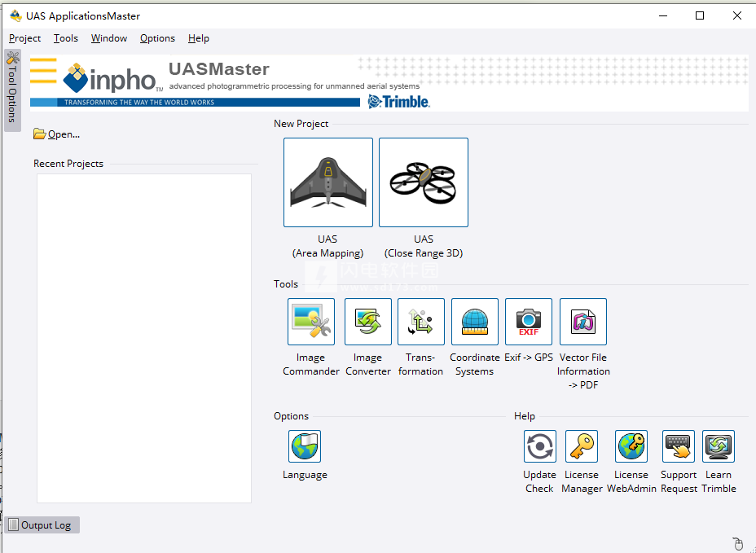Open Vector File Information to PDF tool
Screen dimensions: 756x553
[x=583, y=322]
